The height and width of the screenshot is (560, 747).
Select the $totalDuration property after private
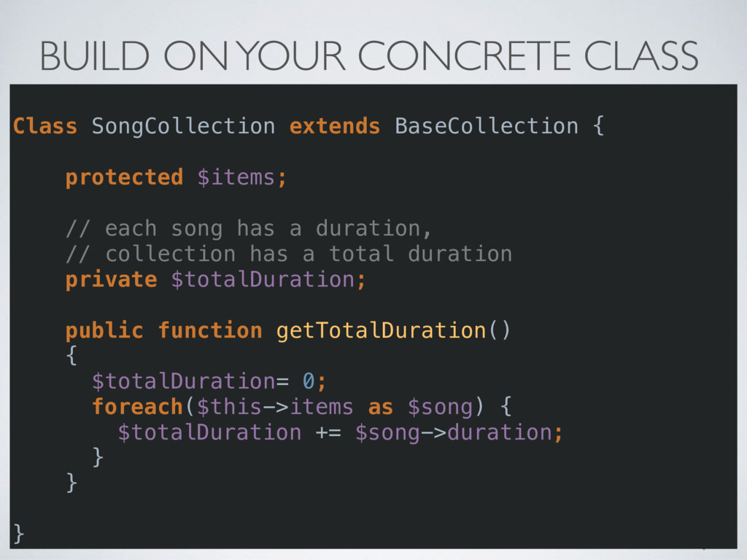point(268,280)
